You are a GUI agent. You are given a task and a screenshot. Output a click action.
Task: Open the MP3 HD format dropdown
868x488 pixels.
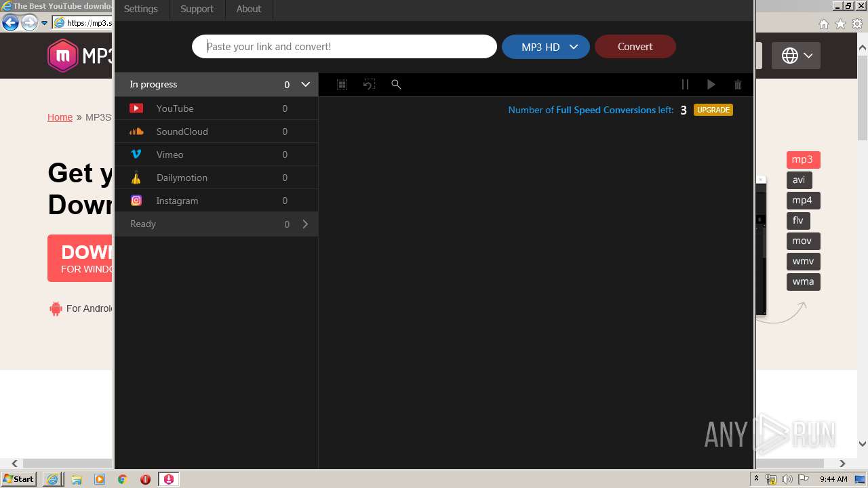point(546,47)
